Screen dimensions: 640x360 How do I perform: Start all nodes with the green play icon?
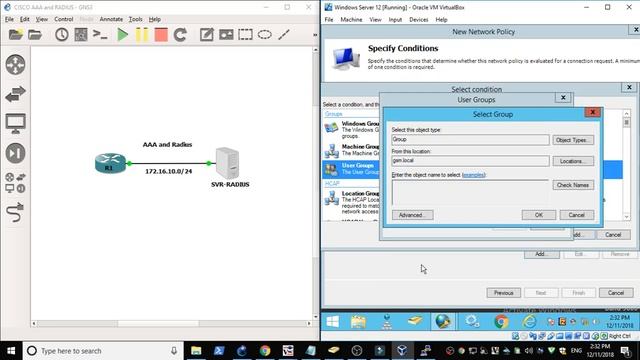122,35
